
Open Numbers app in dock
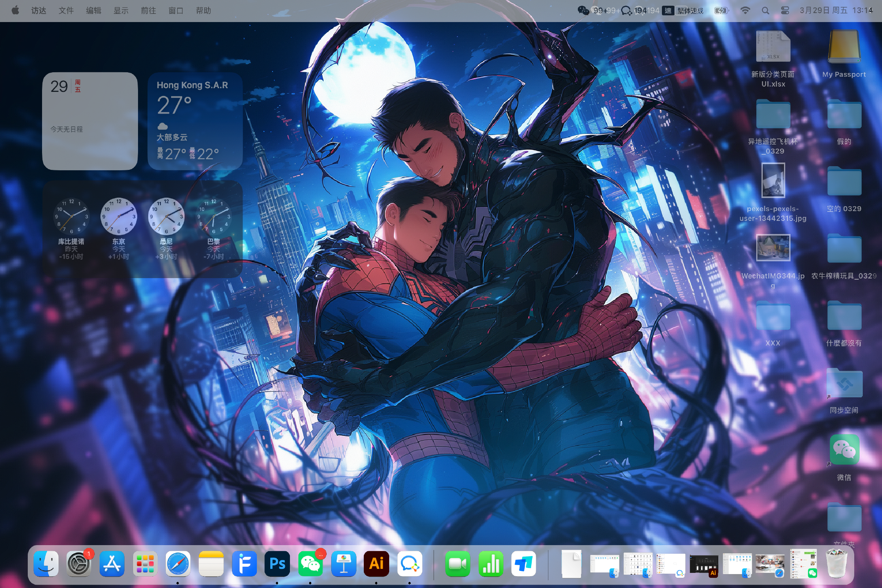[x=490, y=564]
